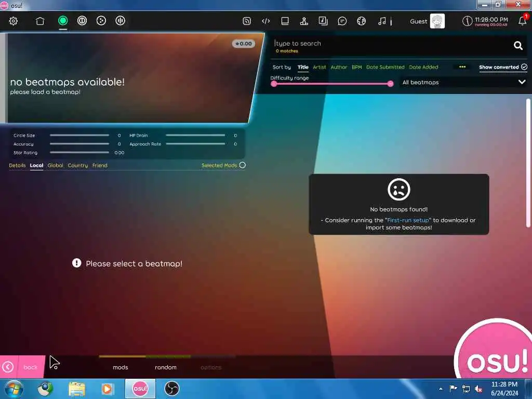The height and width of the screenshot is (399, 532).
Task: Sort beatmaps by Date Submitted
Action: click(x=385, y=67)
